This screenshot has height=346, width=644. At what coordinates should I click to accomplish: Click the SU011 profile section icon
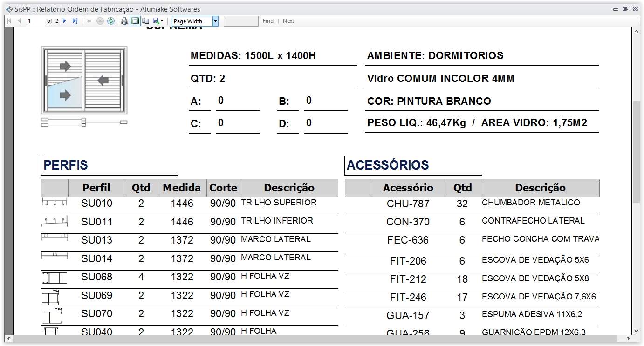(x=55, y=221)
